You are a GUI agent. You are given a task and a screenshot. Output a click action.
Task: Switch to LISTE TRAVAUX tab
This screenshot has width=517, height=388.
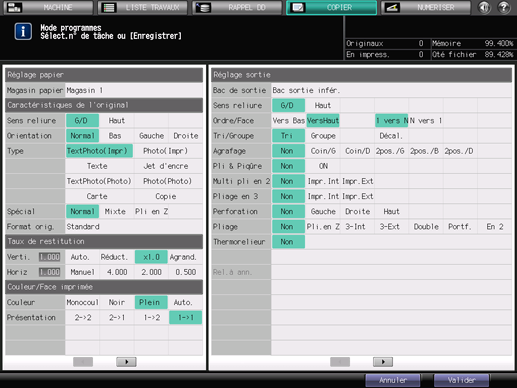(142, 7)
